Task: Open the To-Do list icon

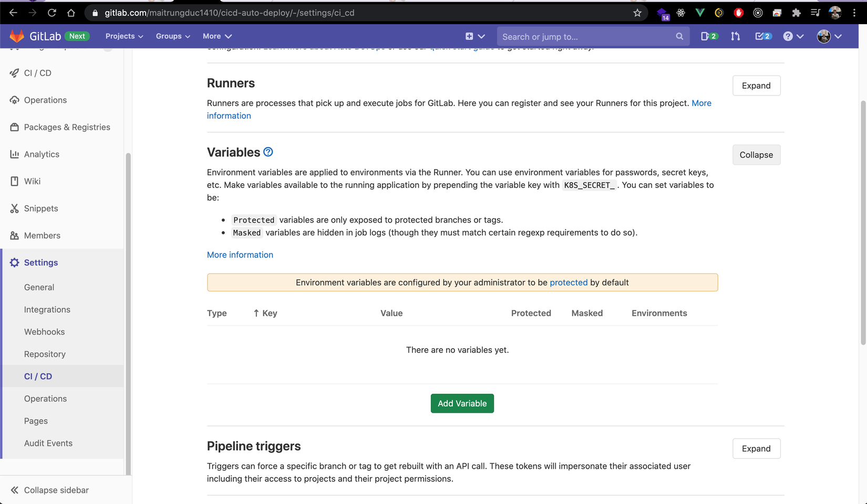Action: point(763,36)
